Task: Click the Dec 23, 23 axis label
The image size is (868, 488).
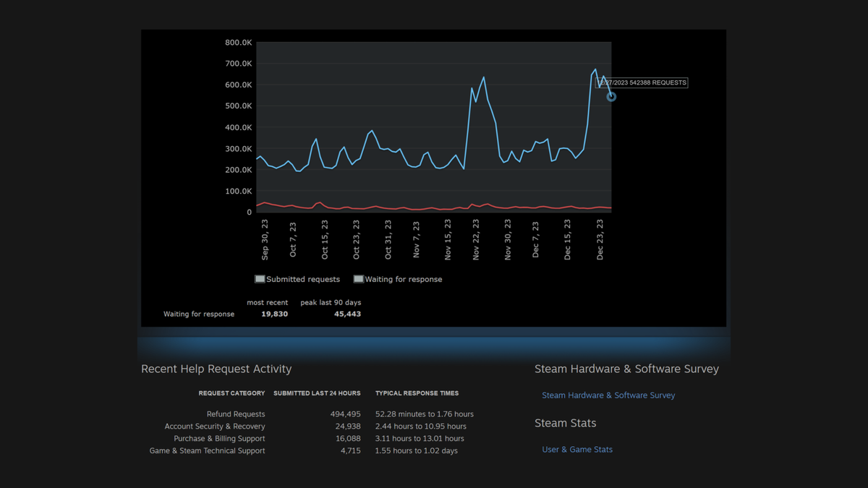Action: click(x=600, y=239)
